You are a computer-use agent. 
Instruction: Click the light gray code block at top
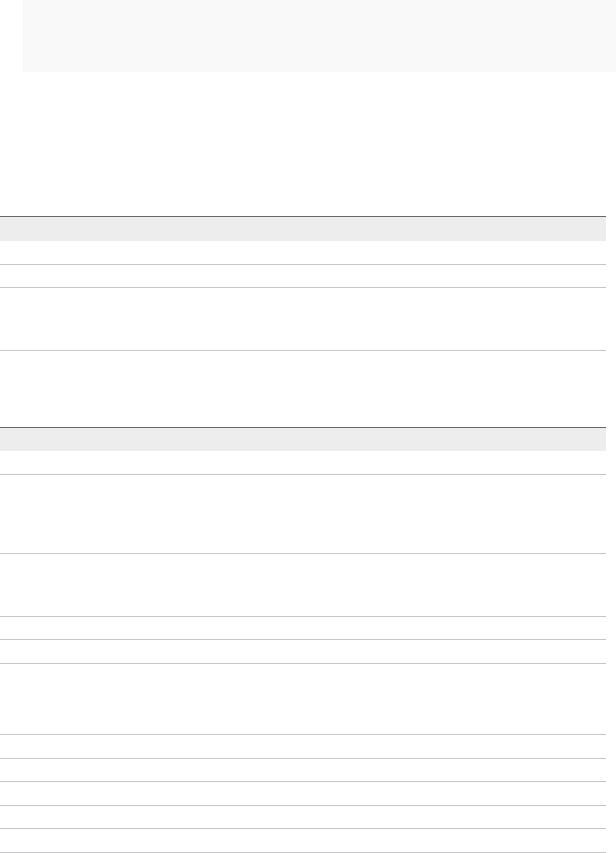[320, 36]
